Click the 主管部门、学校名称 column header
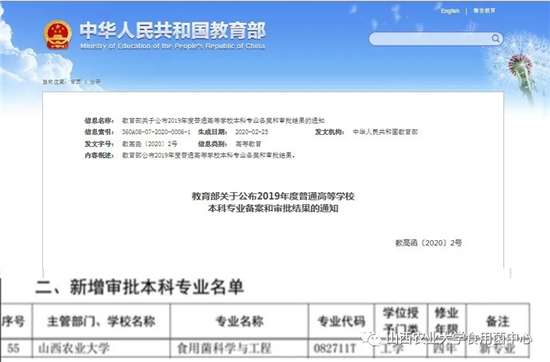The width and height of the screenshot is (550, 362). (101, 321)
